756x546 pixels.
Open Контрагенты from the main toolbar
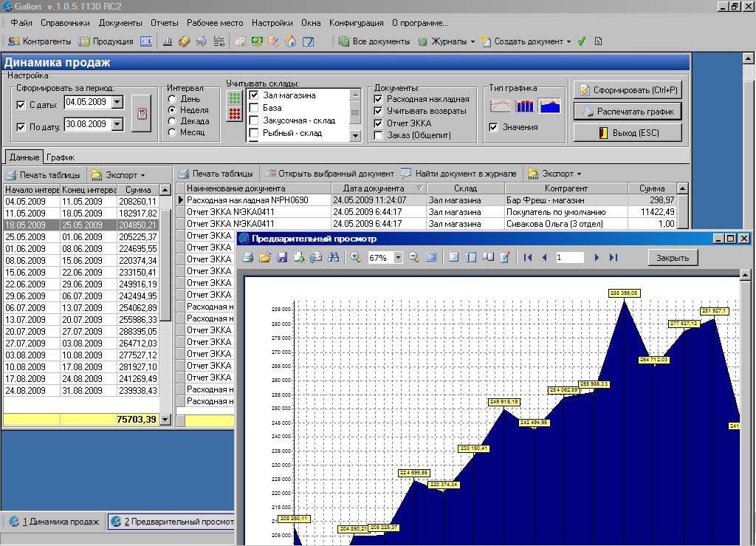pyautogui.click(x=40, y=41)
